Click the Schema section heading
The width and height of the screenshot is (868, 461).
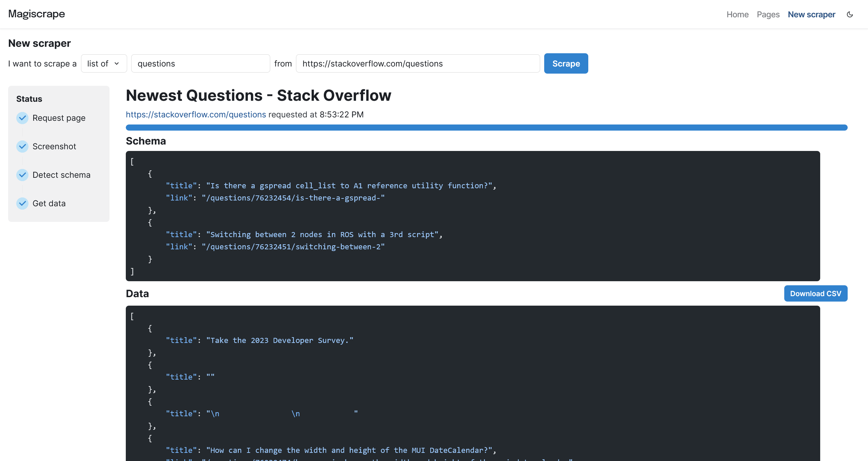pyautogui.click(x=146, y=141)
